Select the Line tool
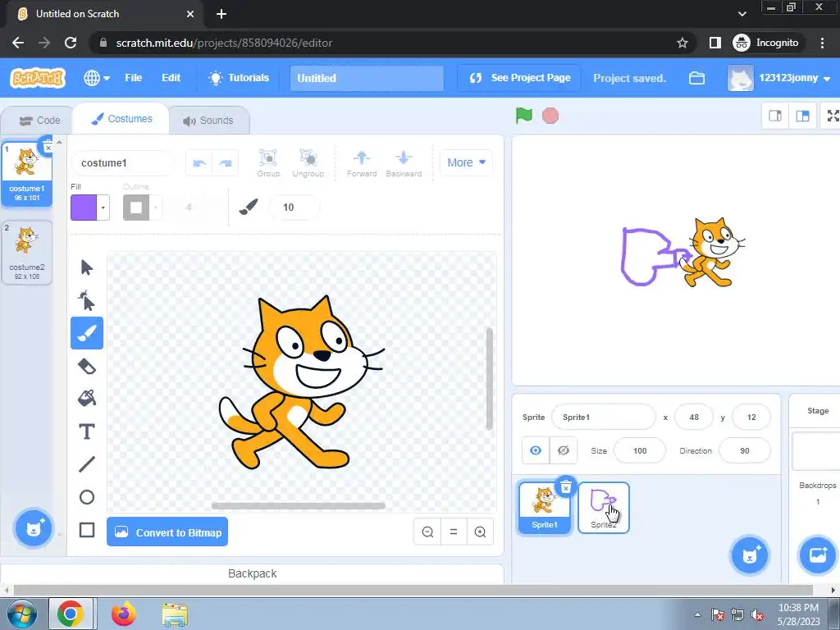Screen dimensions: 840x630 (87, 464)
